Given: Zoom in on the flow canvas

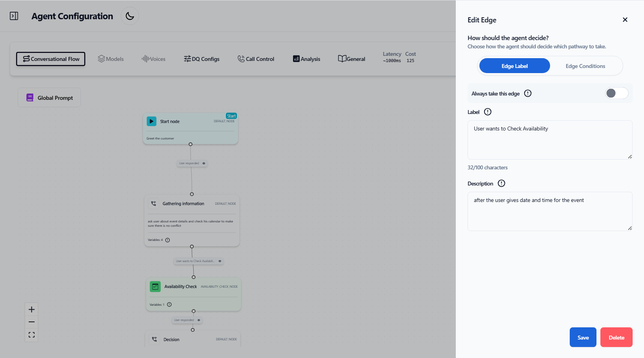Looking at the screenshot, I should [31, 310].
